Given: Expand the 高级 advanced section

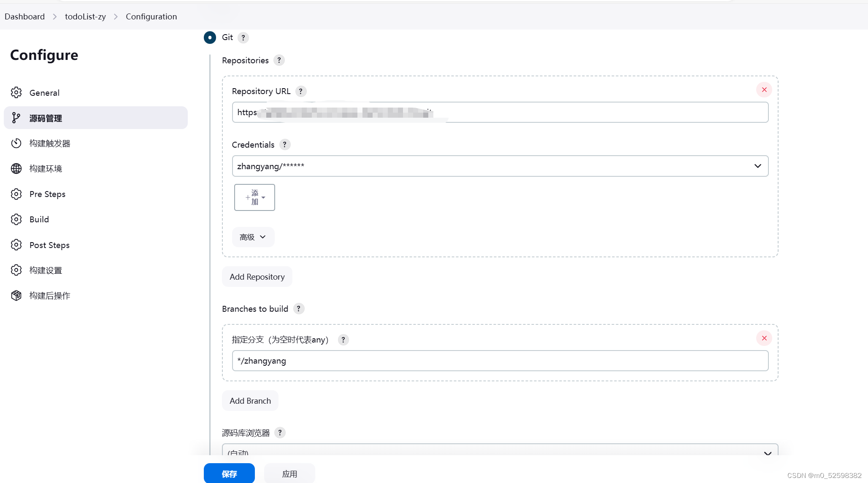Looking at the screenshot, I should coord(253,237).
